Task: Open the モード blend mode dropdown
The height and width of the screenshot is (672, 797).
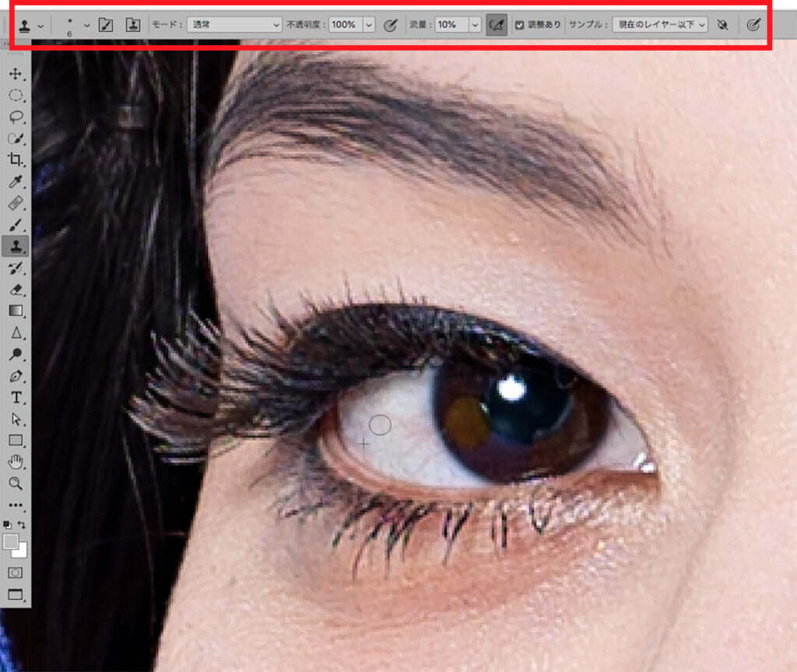Action: click(x=235, y=25)
